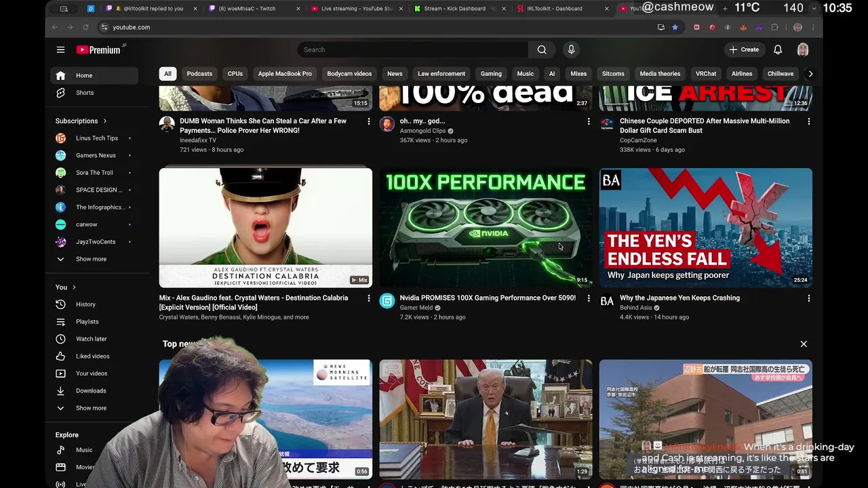Open Linus Tech Tips subscription channel
868x488 pixels.
[x=94, y=138]
